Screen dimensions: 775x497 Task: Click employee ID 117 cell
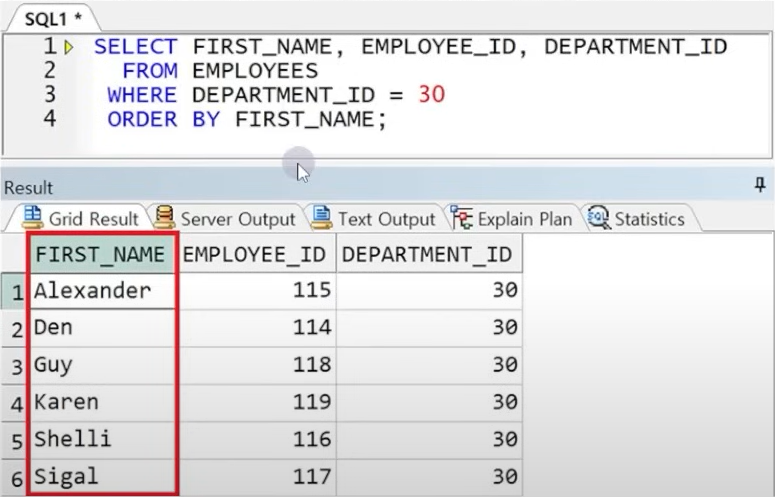pyautogui.click(x=257, y=477)
